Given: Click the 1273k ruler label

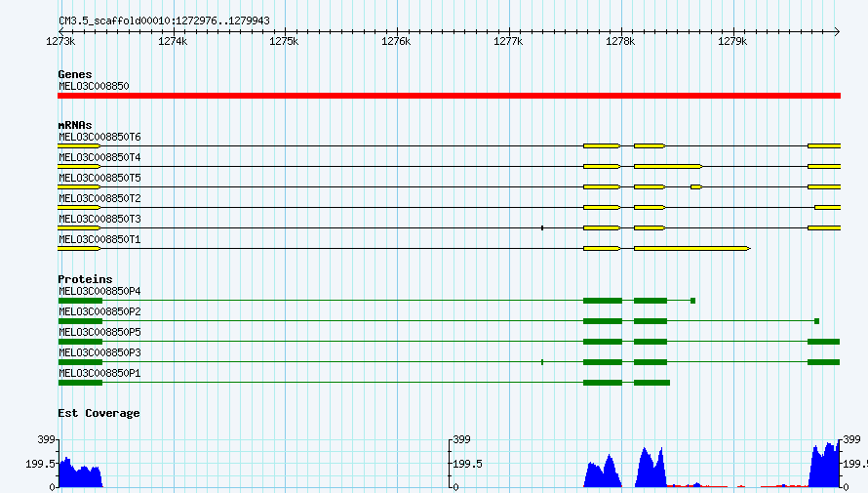Looking at the screenshot, I should 60,42.
